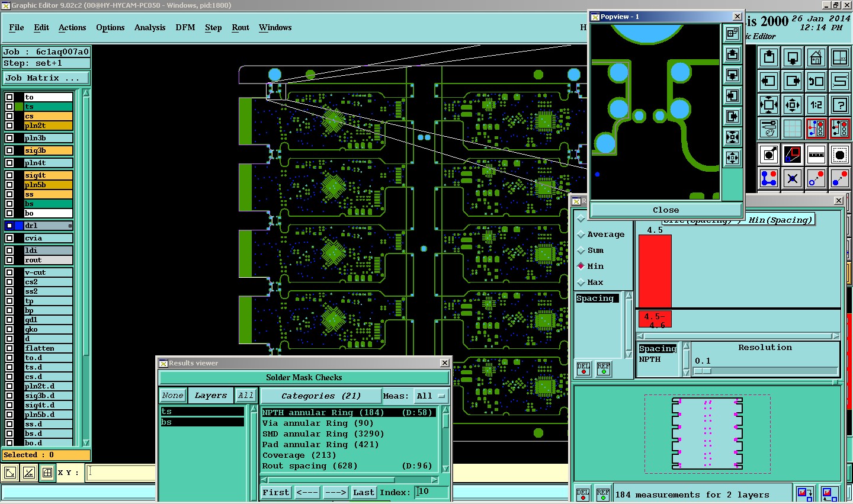The height and width of the screenshot is (504, 853).
Task: Click the black circle with arrow icon
Action: [x=769, y=155]
